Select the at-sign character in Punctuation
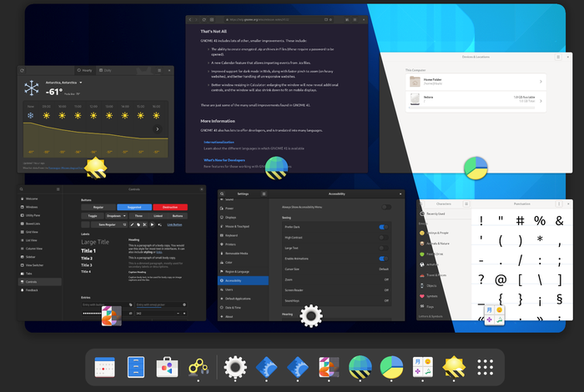The width and height of the screenshot is (584, 392). pos(501,279)
